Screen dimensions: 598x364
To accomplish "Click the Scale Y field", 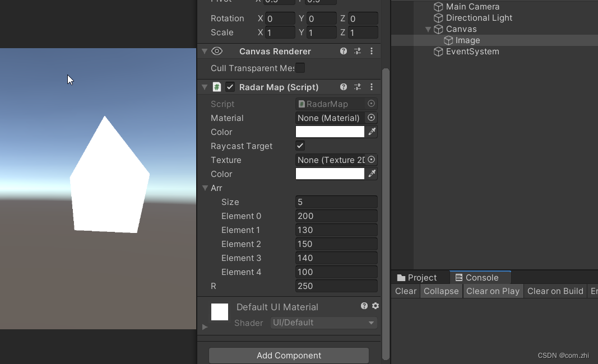I will tap(322, 32).
